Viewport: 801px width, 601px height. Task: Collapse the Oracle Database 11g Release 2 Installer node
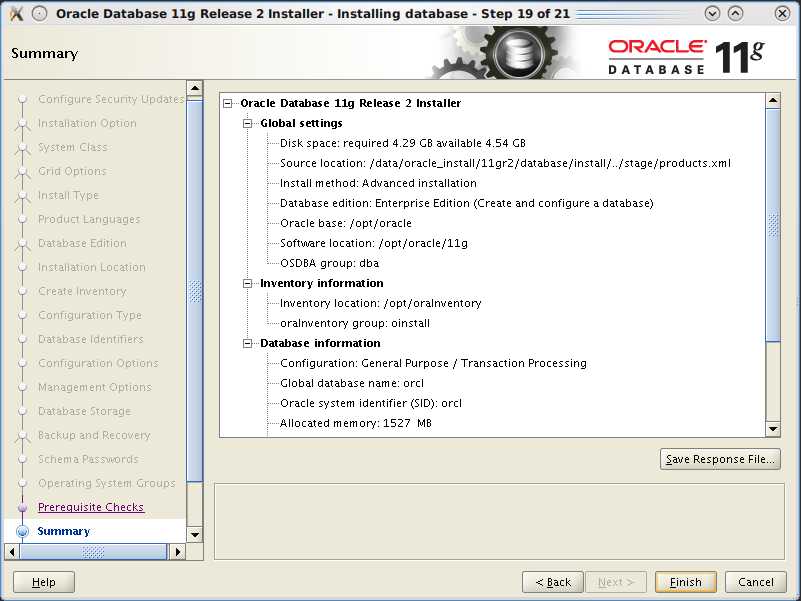228,104
